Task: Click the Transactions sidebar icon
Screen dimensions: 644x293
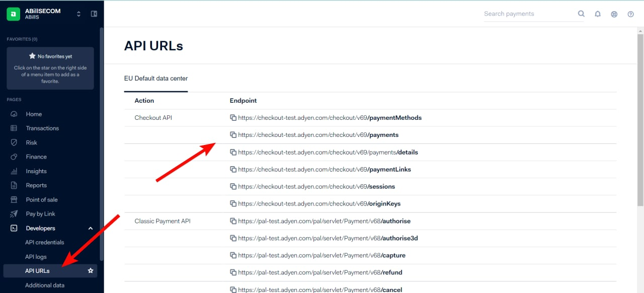Action: (14, 128)
